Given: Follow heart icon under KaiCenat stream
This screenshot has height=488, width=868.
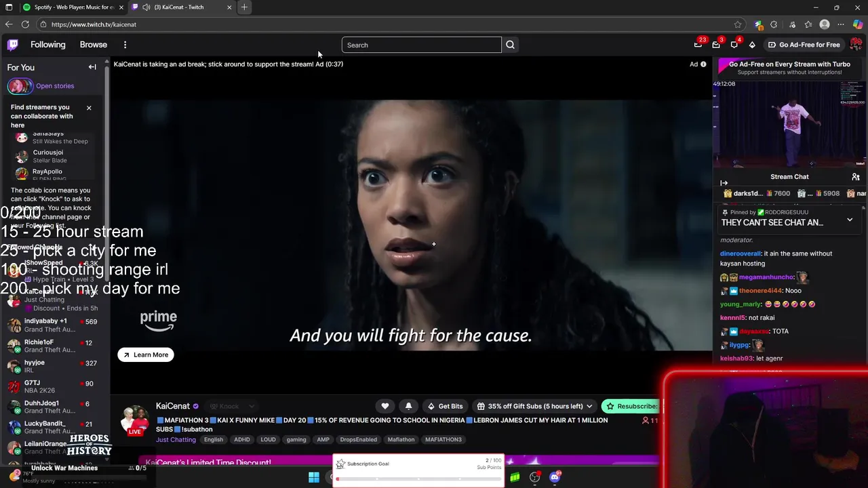Looking at the screenshot, I should [x=385, y=406].
